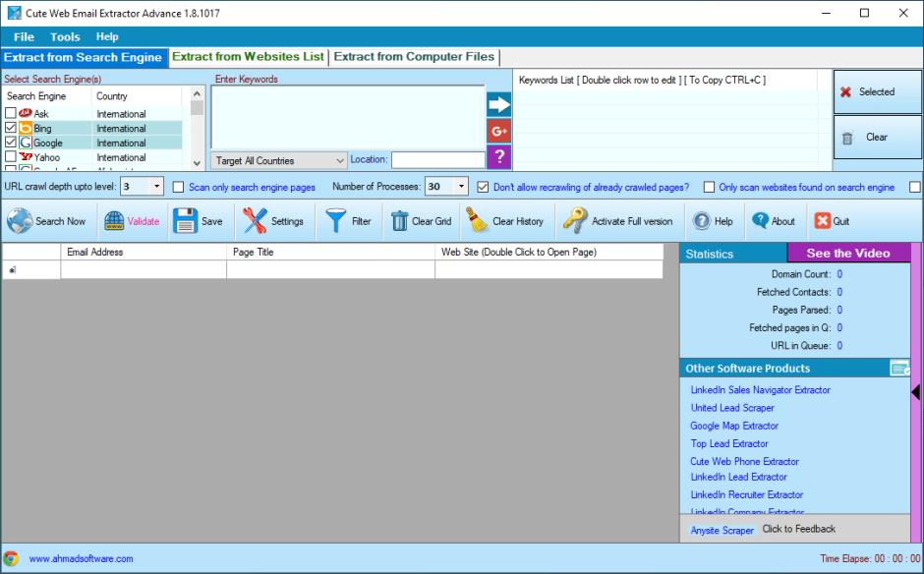Click the Chrome icon in status bar

coord(11,558)
